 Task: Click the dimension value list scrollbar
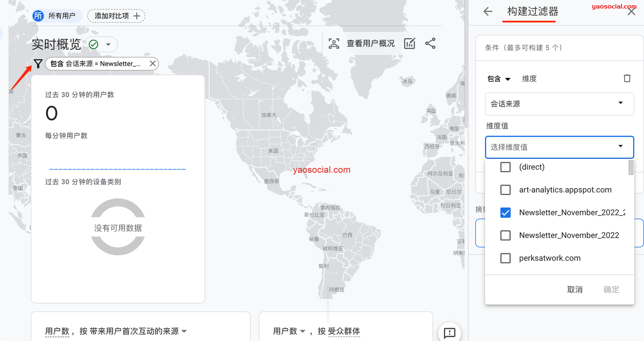[631, 168]
